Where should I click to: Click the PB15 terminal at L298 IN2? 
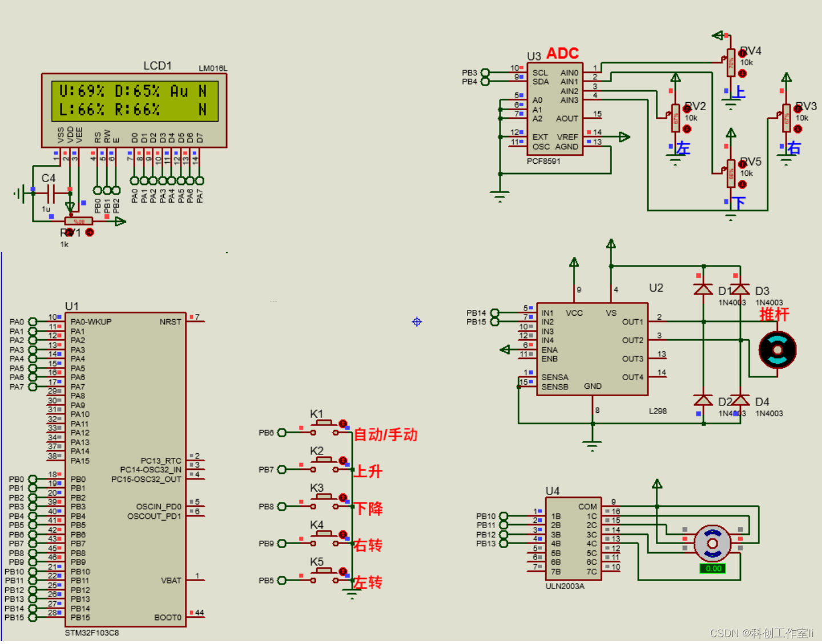point(495,322)
